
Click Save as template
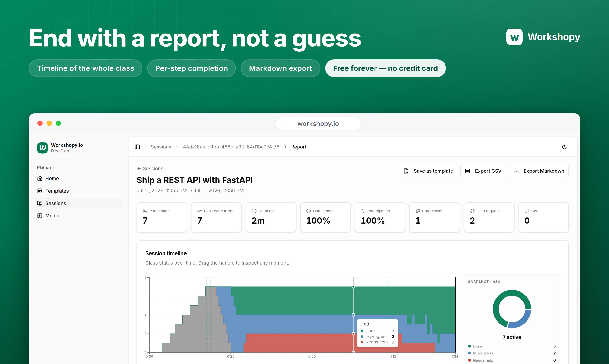tap(428, 171)
